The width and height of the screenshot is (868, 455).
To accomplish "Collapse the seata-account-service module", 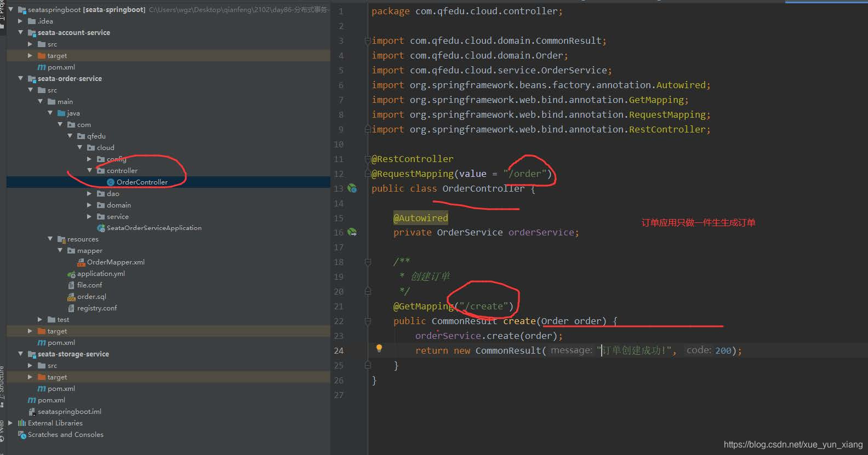I will [20, 33].
